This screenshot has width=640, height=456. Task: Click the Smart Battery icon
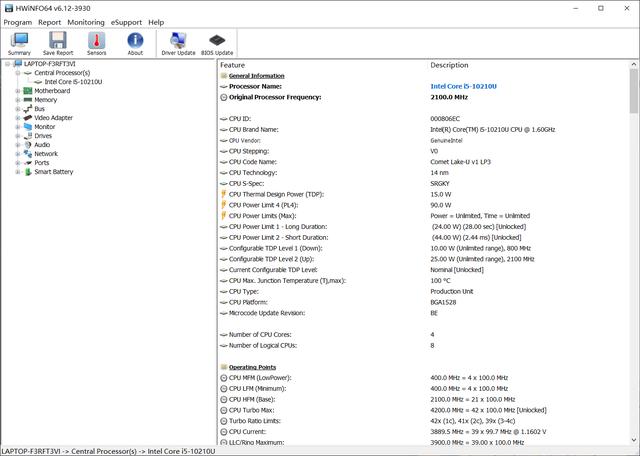[x=28, y=172]
